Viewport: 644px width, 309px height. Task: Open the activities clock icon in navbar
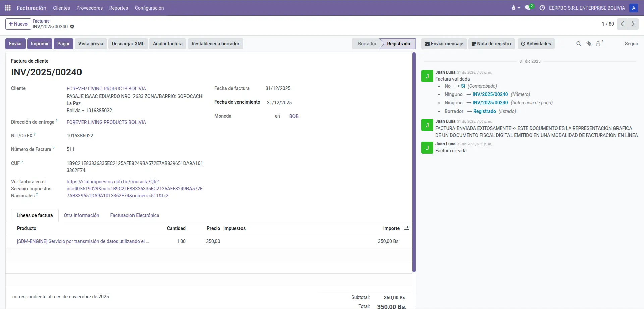[542, 8]
